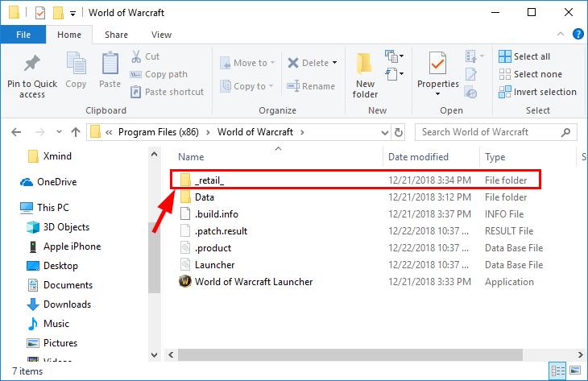Open 3D Objects in navigation pane
This screenshot has width=588, height=381.
pos(58,227)
